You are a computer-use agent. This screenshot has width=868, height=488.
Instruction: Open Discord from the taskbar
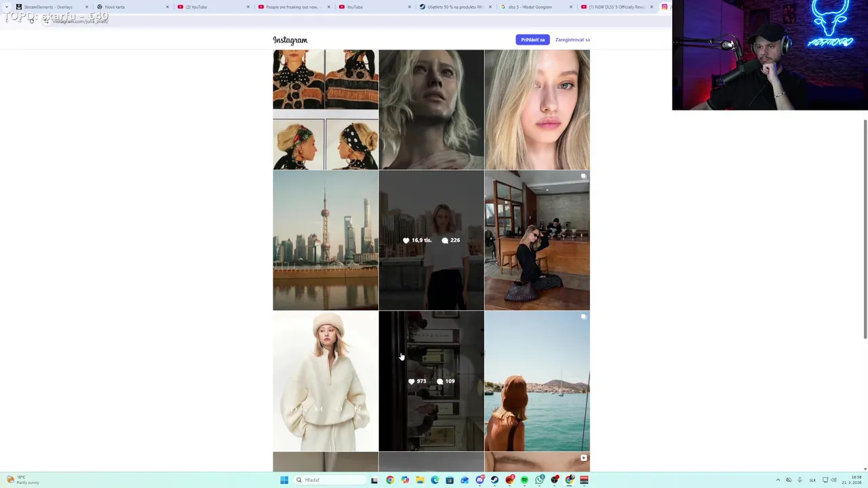click(x=479, y=480)
